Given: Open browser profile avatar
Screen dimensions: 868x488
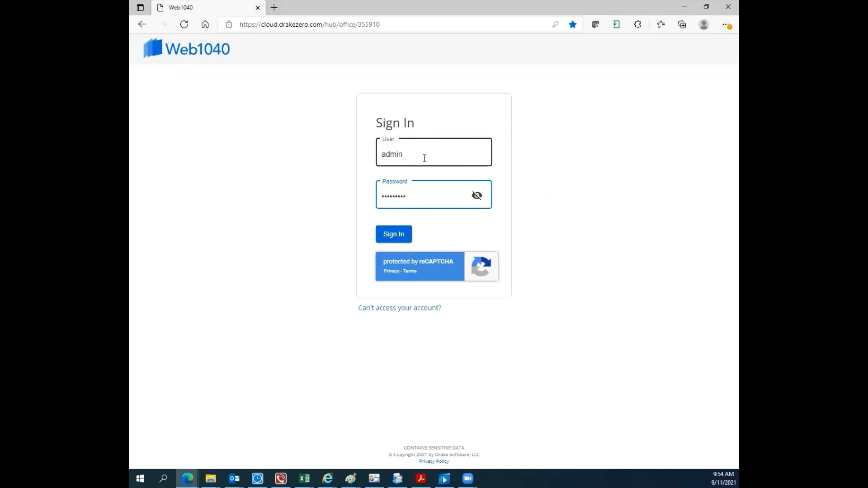Looking at the screenshot, I should [703, 24].
